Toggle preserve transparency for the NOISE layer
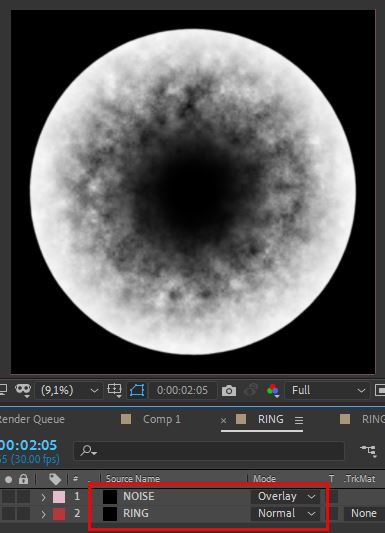 [x=332, y=497]
